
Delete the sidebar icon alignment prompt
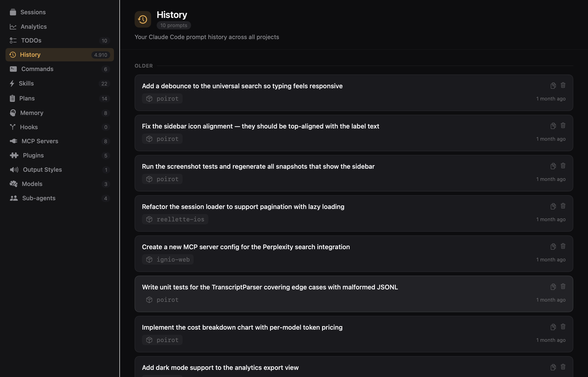click(563, 125)
